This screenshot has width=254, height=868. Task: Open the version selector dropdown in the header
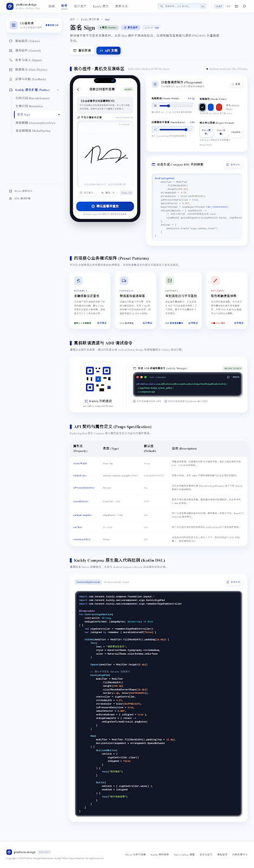(x=219, y=6)
